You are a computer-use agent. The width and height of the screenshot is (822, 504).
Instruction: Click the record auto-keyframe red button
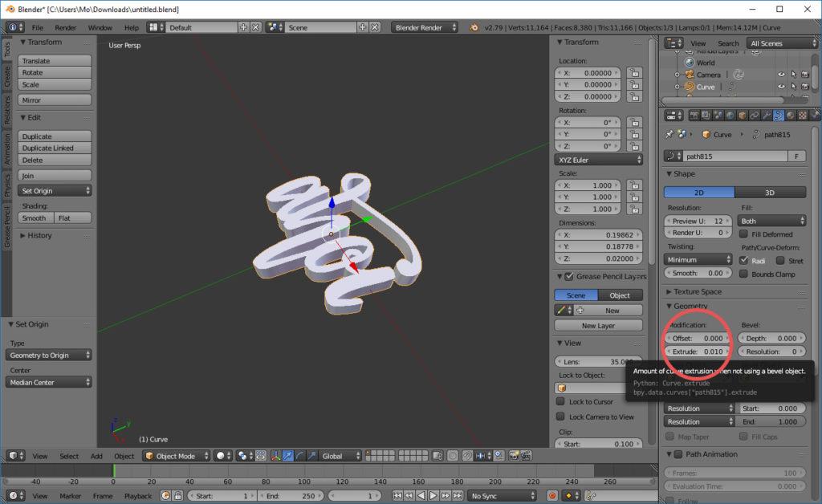pos(552,496)
